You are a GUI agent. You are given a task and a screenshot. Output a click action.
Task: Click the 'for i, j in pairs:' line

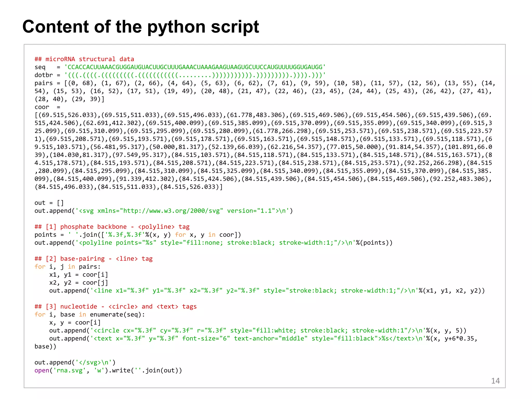coord(68,267)
